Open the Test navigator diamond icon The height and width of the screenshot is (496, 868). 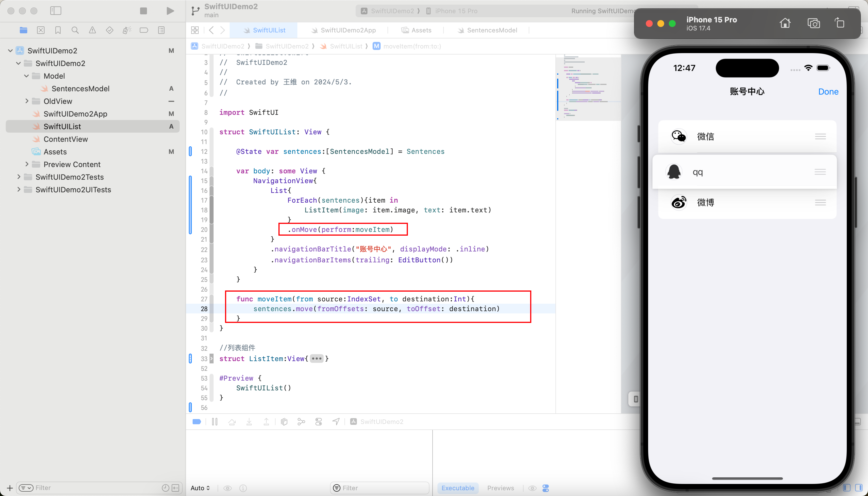click(x=110, y=30)
